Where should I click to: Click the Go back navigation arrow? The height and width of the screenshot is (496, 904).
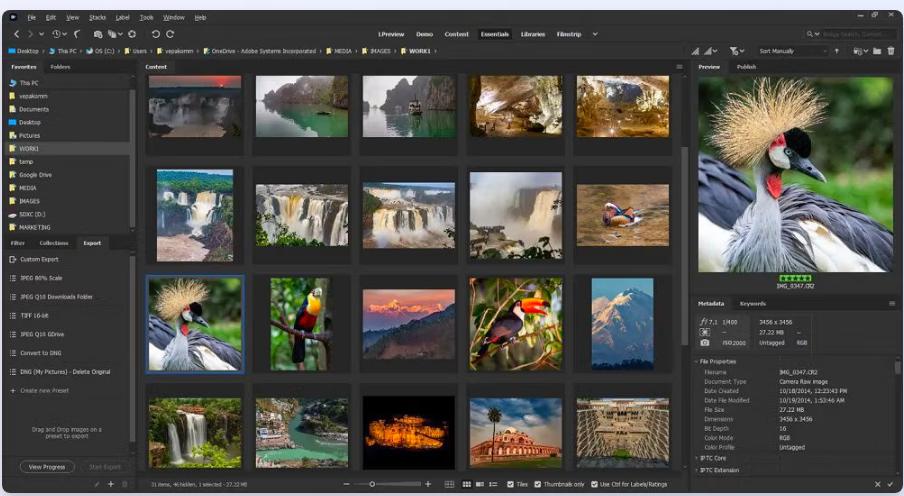pos(16,34)
